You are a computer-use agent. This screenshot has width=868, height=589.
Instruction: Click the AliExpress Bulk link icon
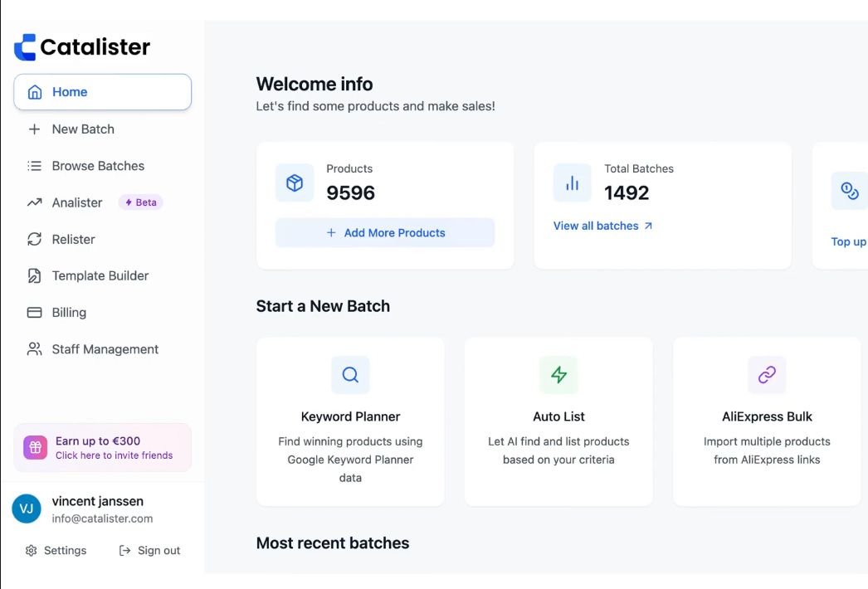point(767,375)
